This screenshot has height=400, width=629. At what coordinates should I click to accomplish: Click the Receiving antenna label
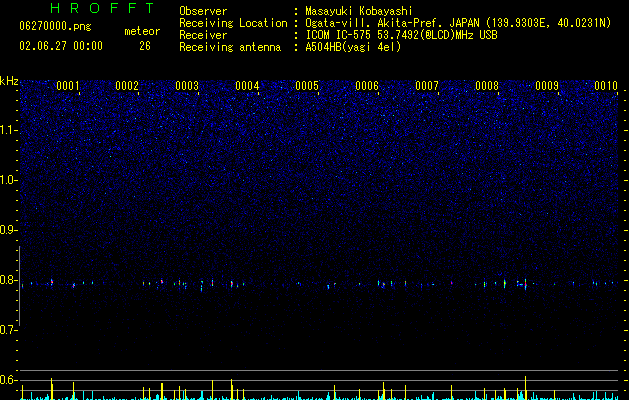pos(230,47)
